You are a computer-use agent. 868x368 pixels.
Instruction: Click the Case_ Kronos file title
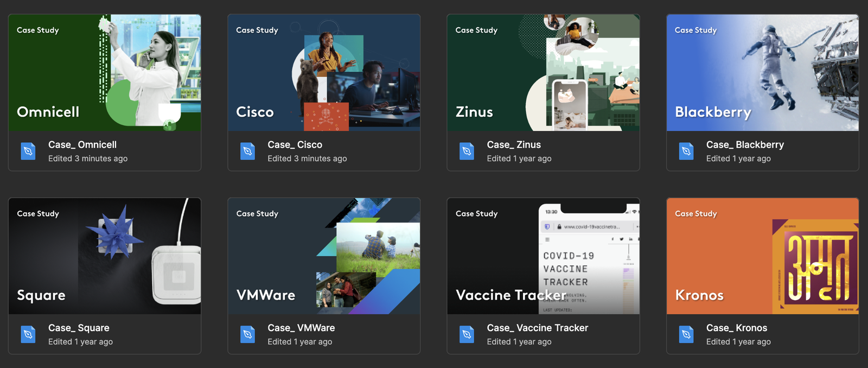click(736, 328)
